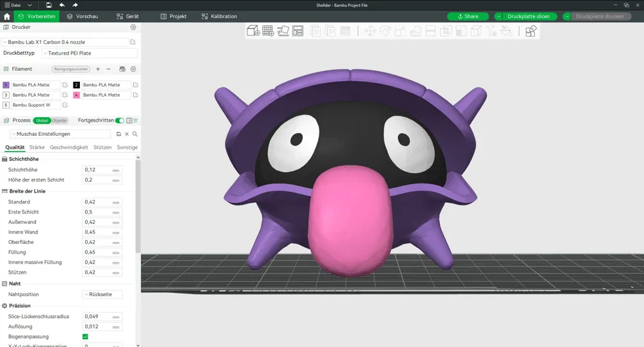Click the Redo arrow icon
The width and height of the screenshot is (644, 347).
(75, 5)
